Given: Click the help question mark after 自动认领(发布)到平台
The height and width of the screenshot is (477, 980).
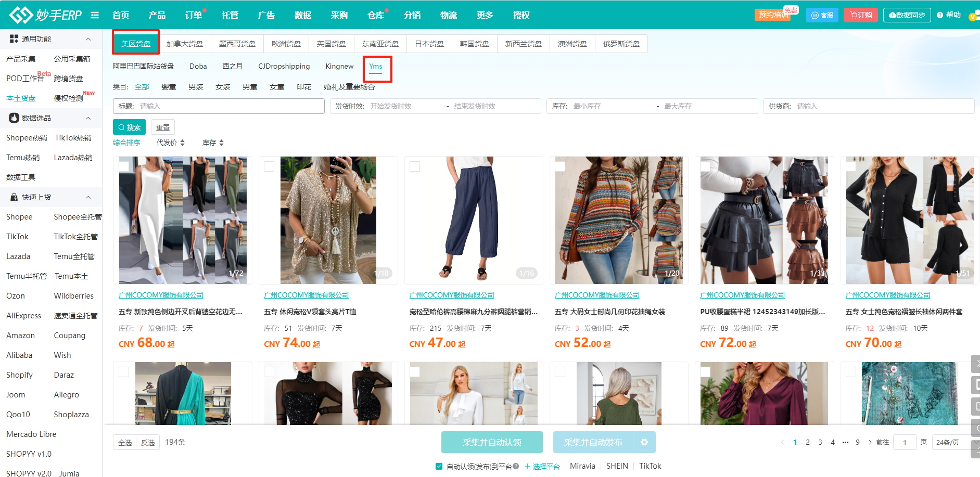Looking at the screenshot, I should [x=516, y=466].
